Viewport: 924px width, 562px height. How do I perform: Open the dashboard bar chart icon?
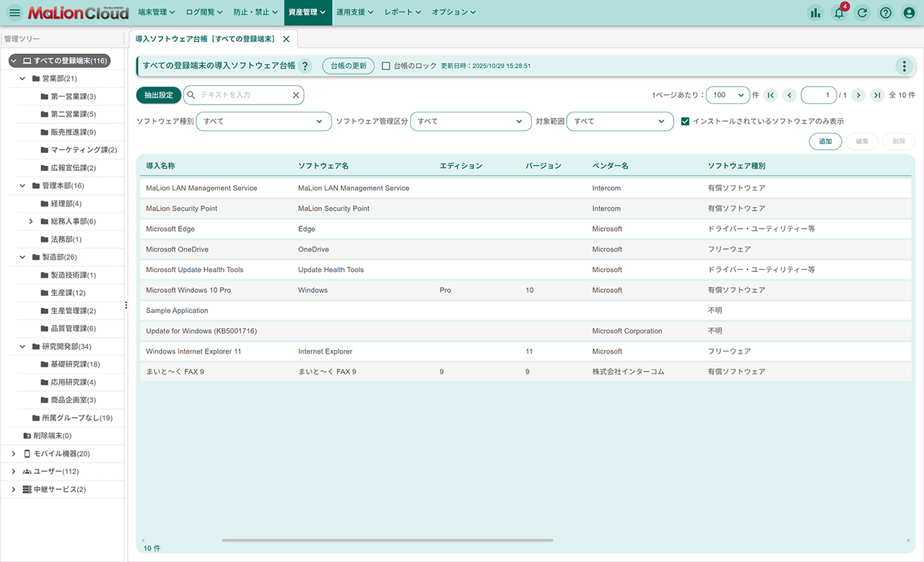816,13
